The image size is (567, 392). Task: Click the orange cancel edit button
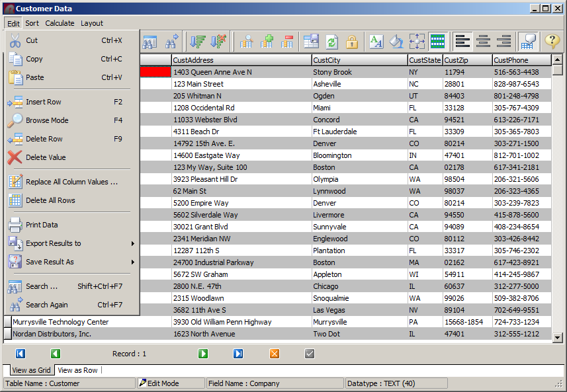click(x=274, y=354)
